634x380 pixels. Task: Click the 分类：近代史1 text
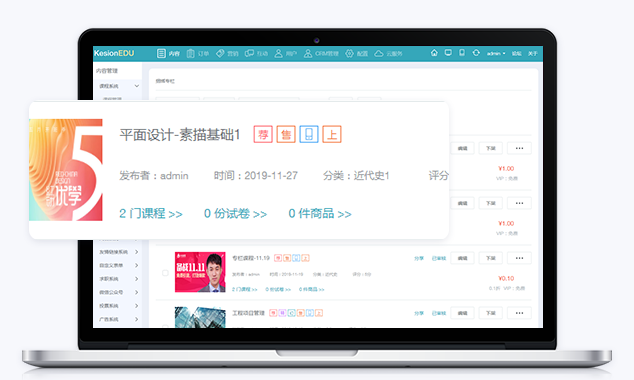[356, 175]
